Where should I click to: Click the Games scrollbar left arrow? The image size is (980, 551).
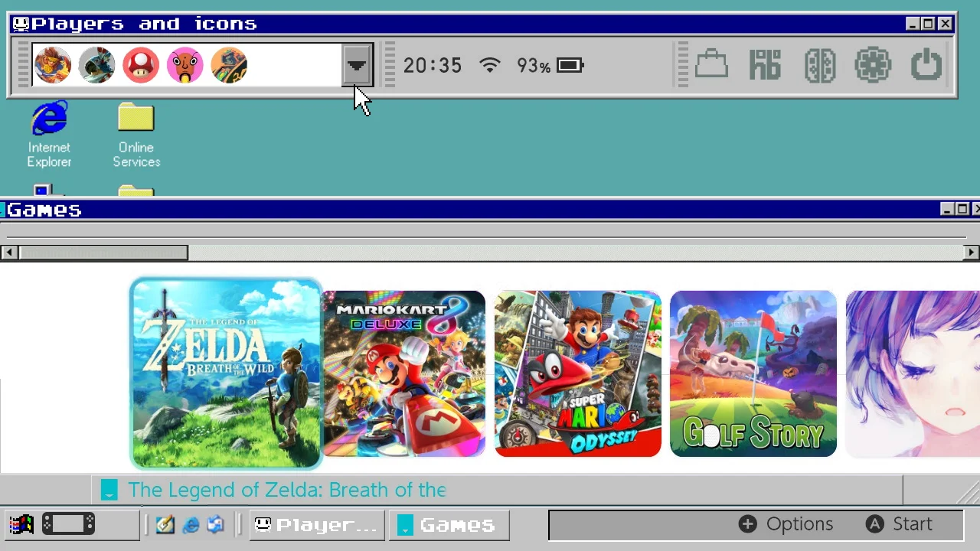point(8,253)
